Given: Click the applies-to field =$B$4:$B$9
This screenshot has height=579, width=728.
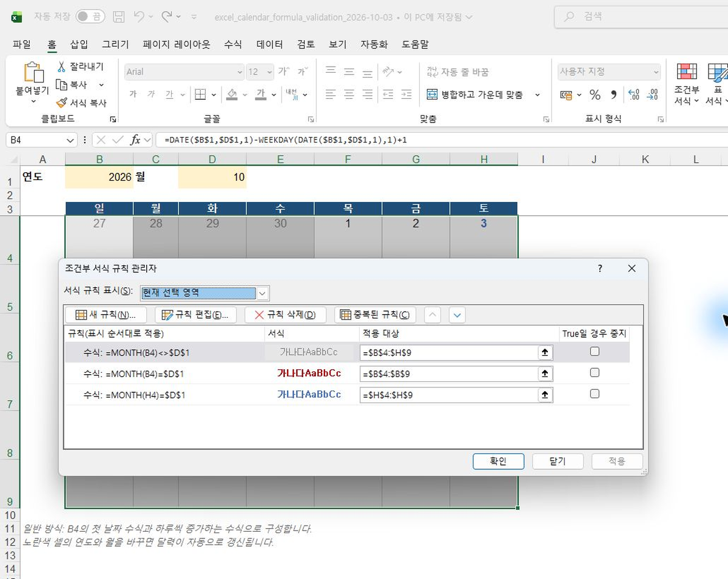Looking at the screenshot, I should click(449, 374).
